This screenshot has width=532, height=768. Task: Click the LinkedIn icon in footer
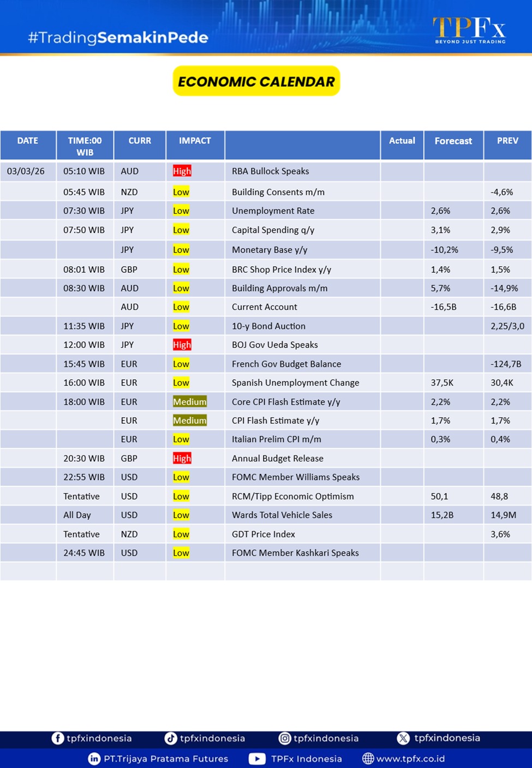pos(94,759)
